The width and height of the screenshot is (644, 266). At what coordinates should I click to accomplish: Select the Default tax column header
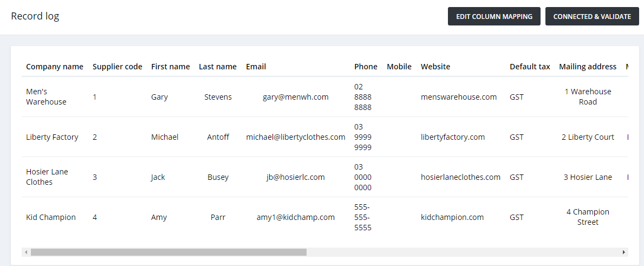click(530, 67)
